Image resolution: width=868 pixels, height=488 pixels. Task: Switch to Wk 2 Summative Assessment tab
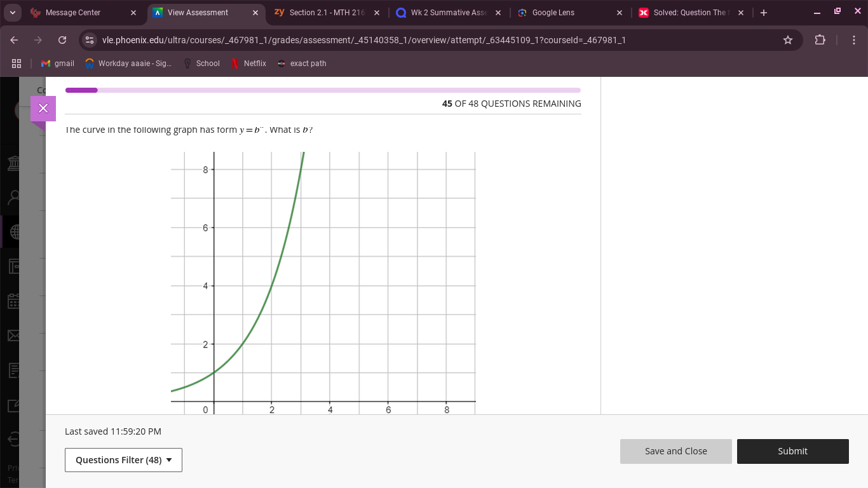[x=449, y=13]
